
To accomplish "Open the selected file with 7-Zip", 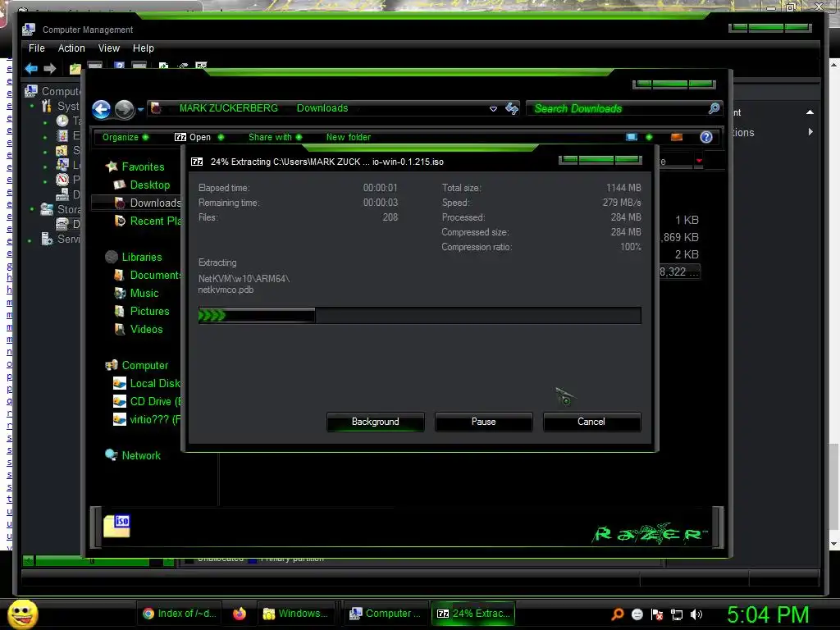I will point(192,137).
